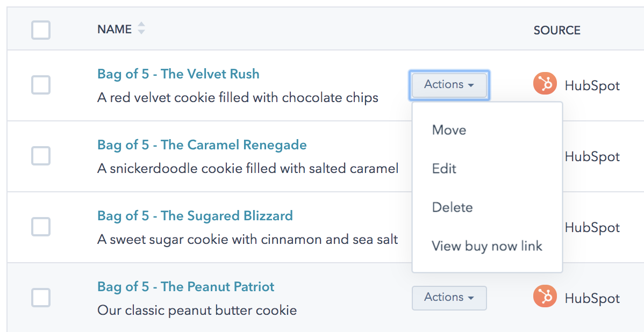This screenshot has height=332, width=644.
Task: Open Actions dropdown for Peanut Patriot
Action: point(449,298)
